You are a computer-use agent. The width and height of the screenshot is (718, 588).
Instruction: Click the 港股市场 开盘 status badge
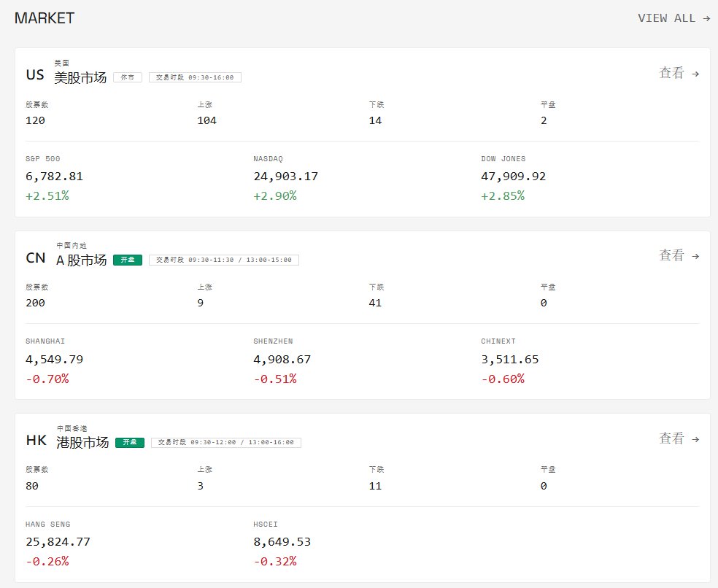tap(130, 442)
